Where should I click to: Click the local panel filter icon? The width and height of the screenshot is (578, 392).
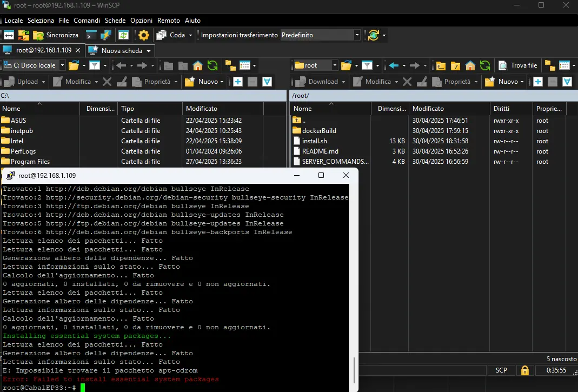[x=95, y=65]
